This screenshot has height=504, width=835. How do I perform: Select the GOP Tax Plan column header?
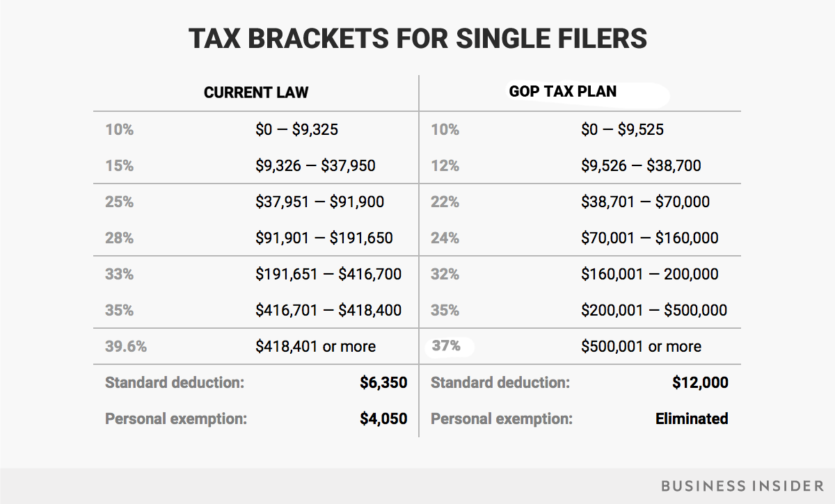coord(562,92)
